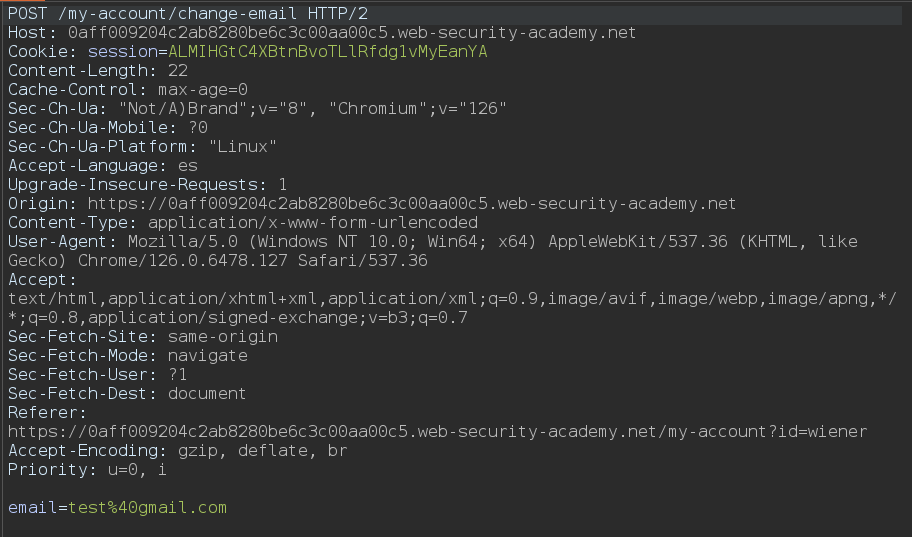Click the User-Agent Mozilla/5.0 string
912x537 pixels.
pyautogui.click(x=433, y=251)
